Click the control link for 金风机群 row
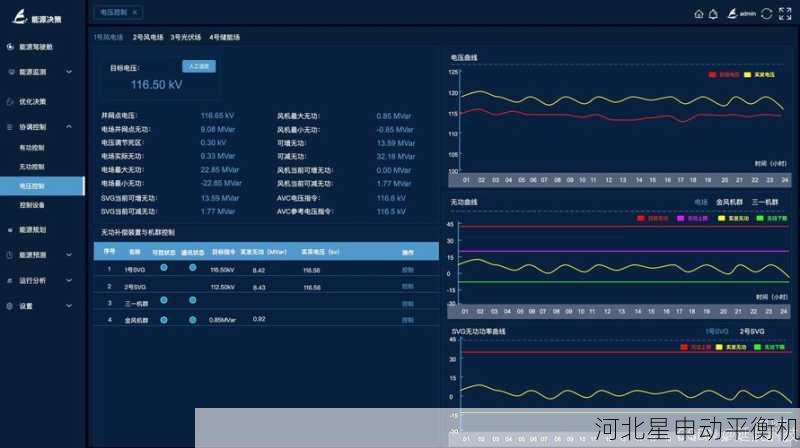This screenshot has height=448, width=800. click(x=407, y=320)
